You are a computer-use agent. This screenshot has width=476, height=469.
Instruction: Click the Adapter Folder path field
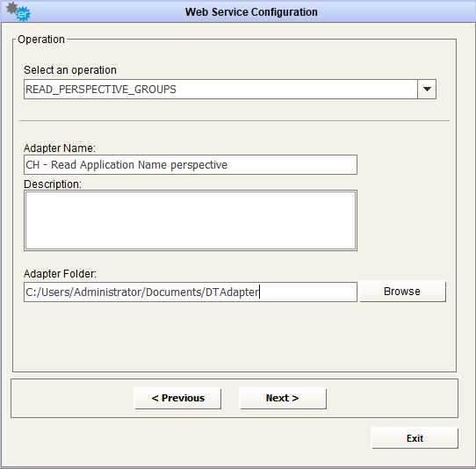191,292
